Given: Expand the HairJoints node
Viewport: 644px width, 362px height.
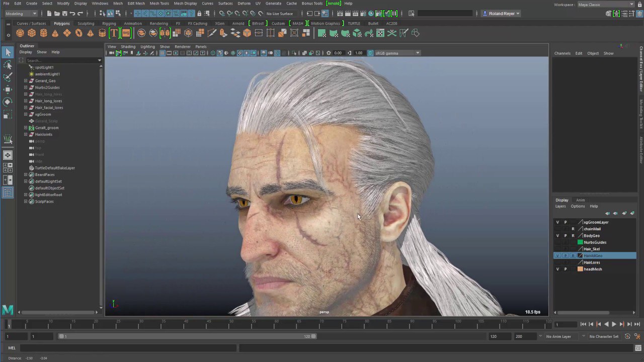Looking at the screenshot, I should coord(26,135).
